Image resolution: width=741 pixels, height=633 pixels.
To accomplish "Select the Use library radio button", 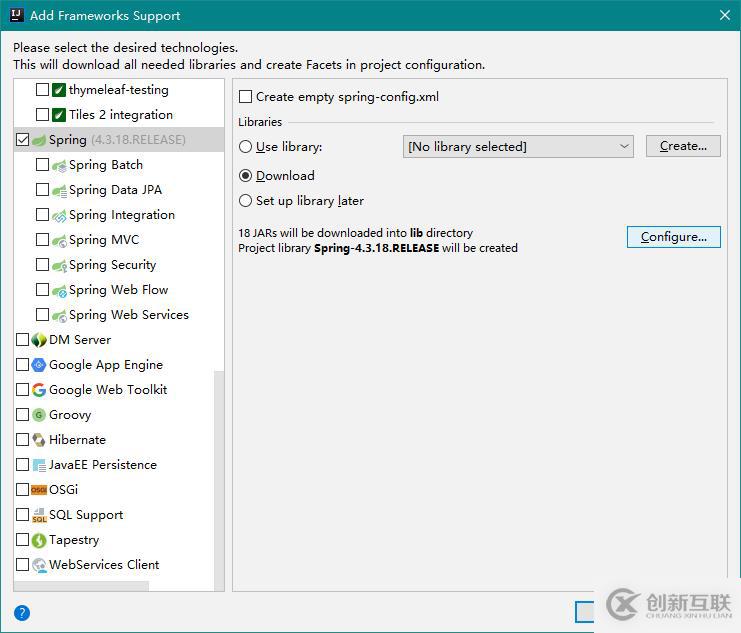I will [245, 147].
